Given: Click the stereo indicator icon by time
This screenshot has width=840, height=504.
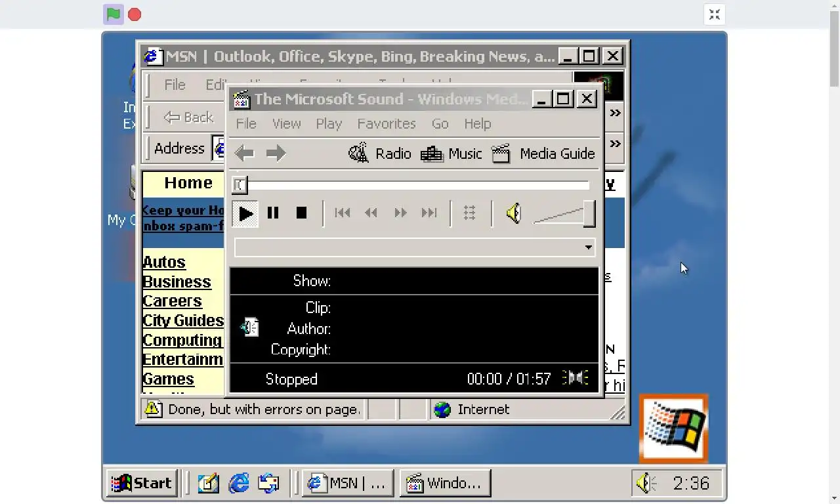Looking at the screenshot, I should point(576,378).
